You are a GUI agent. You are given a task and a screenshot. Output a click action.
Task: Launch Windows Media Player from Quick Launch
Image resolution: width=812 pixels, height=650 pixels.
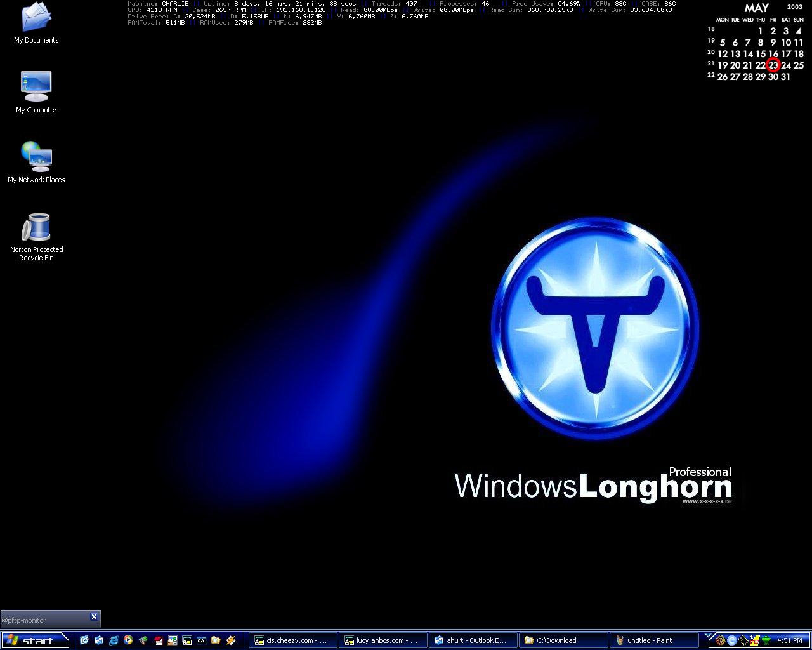[x=128, y=640]
